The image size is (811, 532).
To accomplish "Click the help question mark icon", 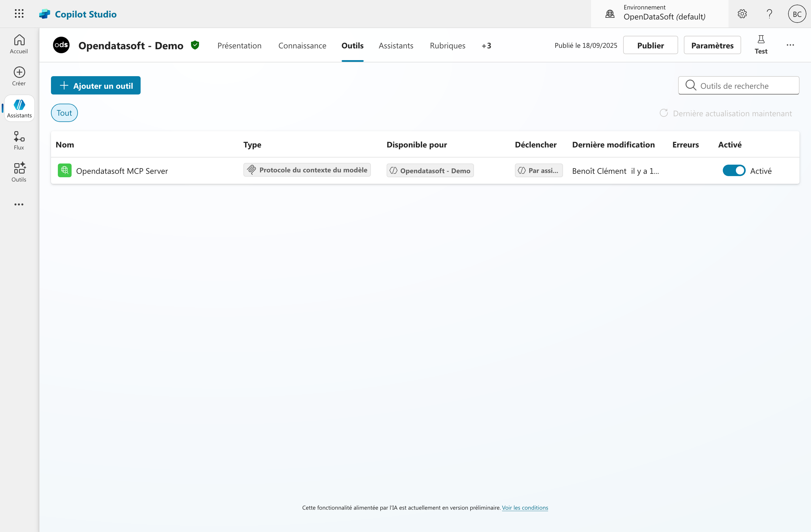I will click(769, 14).
